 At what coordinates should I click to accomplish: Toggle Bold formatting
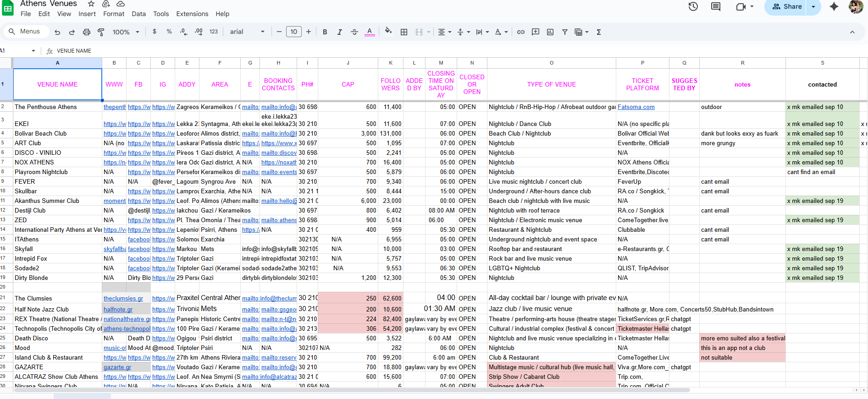[x=325, y=32]
